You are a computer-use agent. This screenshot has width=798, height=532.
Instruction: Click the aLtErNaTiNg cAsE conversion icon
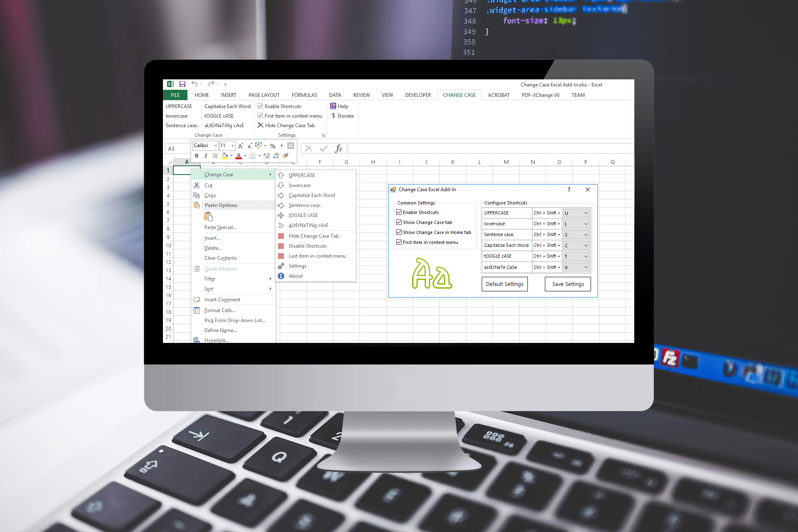click(281, 225)
